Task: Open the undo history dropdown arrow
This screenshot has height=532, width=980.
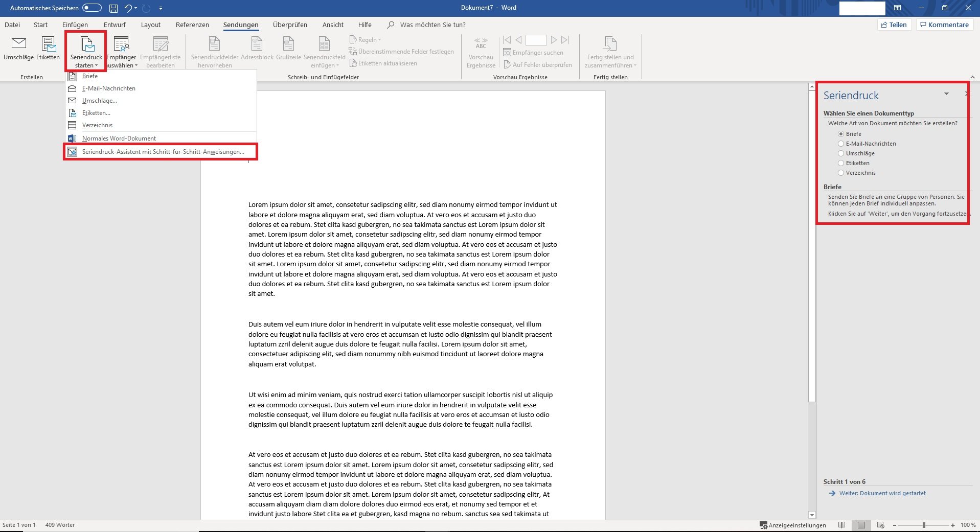Action: coord(135,8)
